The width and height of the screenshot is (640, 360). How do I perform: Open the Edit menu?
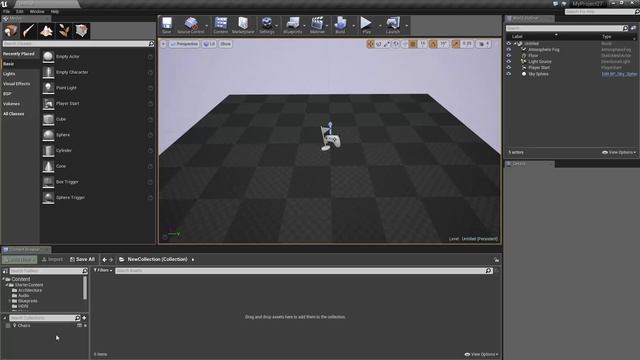20,11
